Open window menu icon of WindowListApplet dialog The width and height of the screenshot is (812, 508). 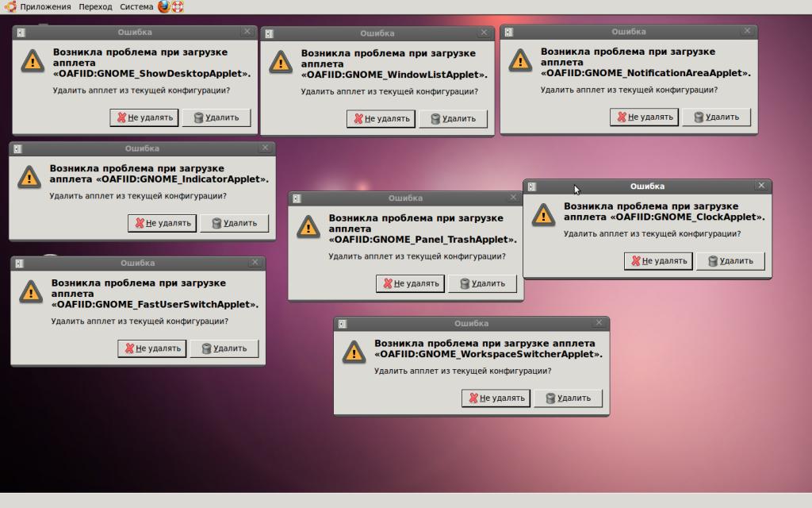coord(270,33)
